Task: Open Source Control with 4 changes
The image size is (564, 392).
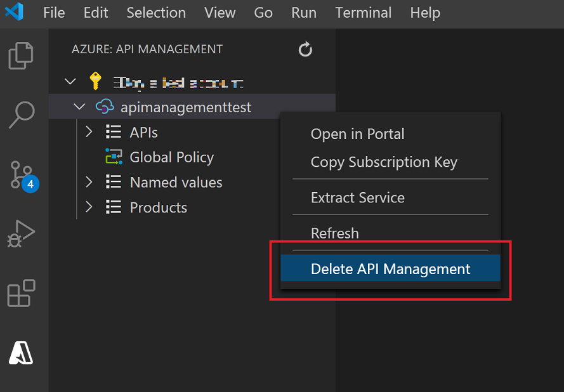Action: tap(22, 174)
